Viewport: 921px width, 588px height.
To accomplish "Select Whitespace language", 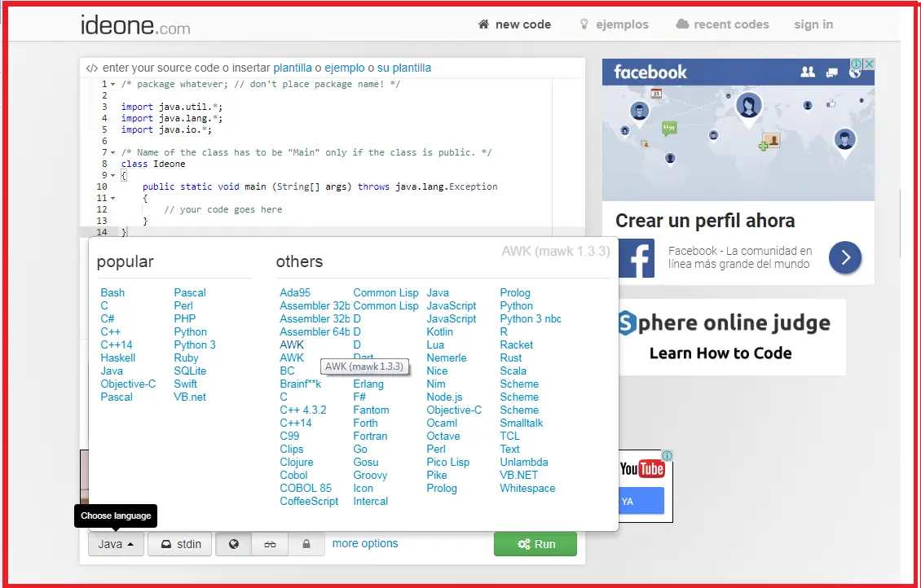I will coord(527,489).
